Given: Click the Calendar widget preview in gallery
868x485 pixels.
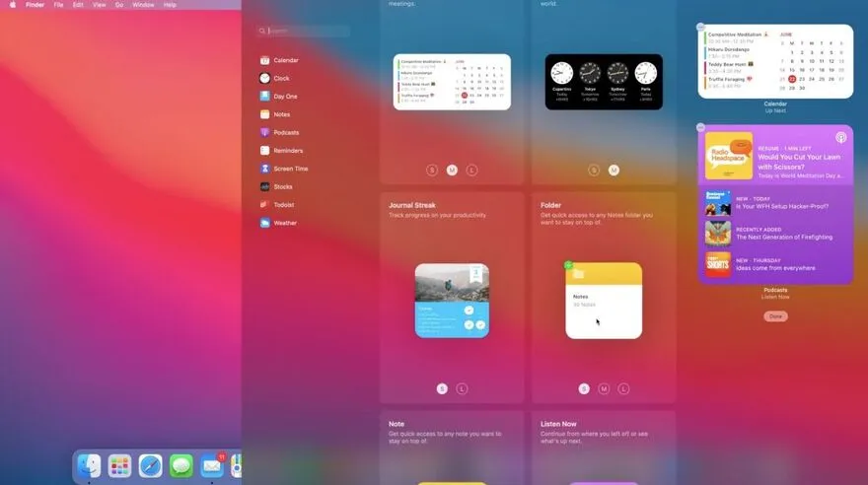Looking at the screenshot, I should (453, 82).
